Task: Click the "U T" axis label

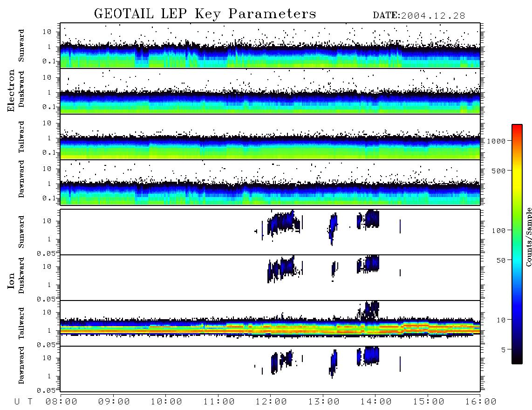Action: coord(23,402)
